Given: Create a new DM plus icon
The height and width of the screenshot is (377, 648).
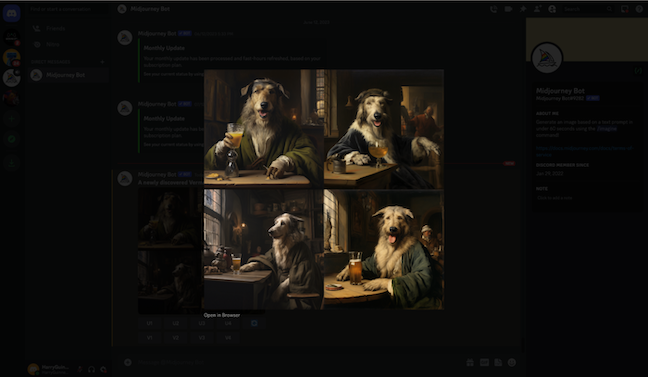Looking at the screenshot, I should (x=102, y=62).
